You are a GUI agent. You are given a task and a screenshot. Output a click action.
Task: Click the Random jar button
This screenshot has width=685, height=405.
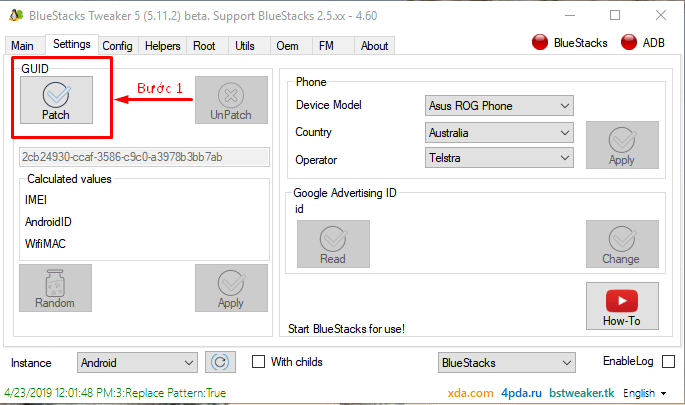[x=55, y=288]
